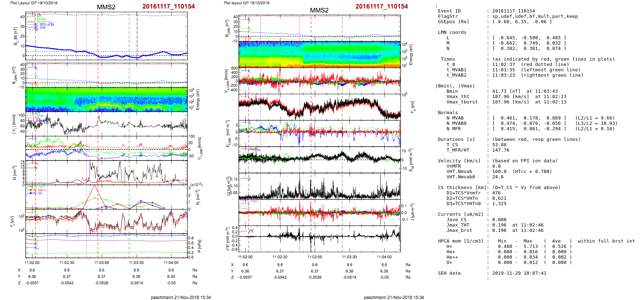The height and width of the screenshot is (300, 644).
Task: Click the P [nPa] pressure axis label
Action: [199, 246]
